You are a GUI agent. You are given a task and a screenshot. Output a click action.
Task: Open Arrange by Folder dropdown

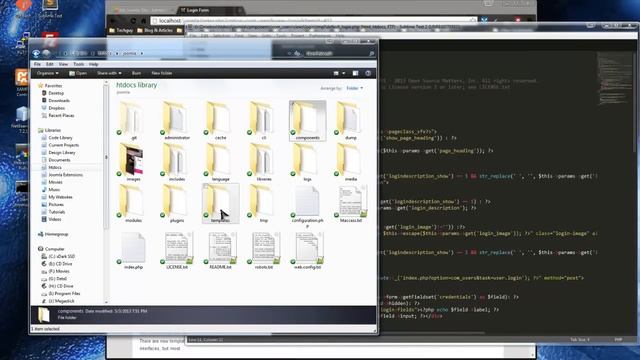click(354, 88)
